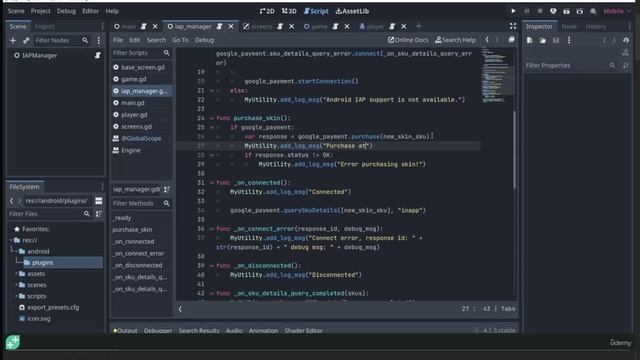Select the IAPManager node in the scene tree
Viewport: 640px width, 360px height.
click(40, 55)
